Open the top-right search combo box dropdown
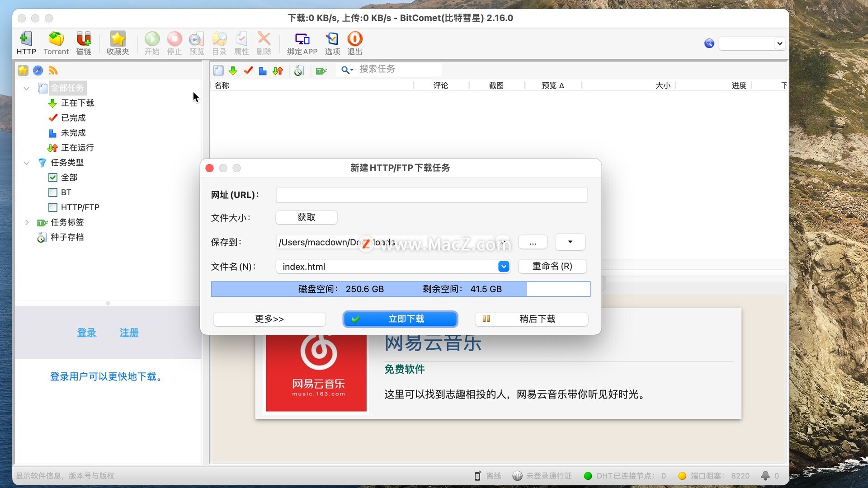The image size is (868, 488). pos(779,43)
